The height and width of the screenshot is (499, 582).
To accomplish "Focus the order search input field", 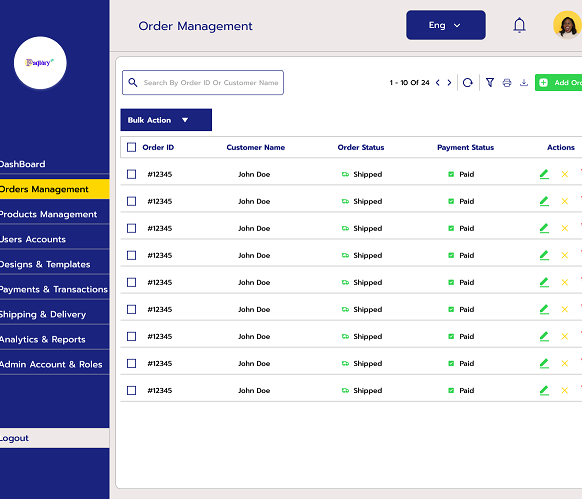I will pos(203,82).
